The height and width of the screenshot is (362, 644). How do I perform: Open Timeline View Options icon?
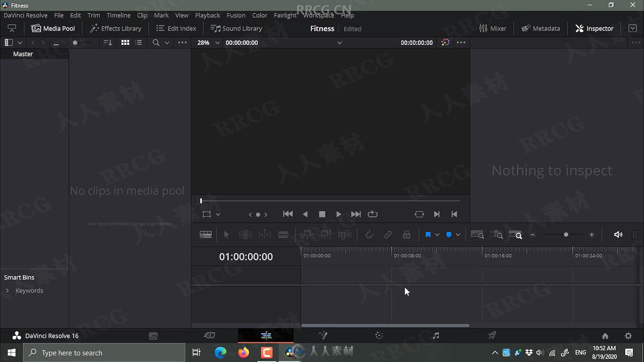[206, 235]
